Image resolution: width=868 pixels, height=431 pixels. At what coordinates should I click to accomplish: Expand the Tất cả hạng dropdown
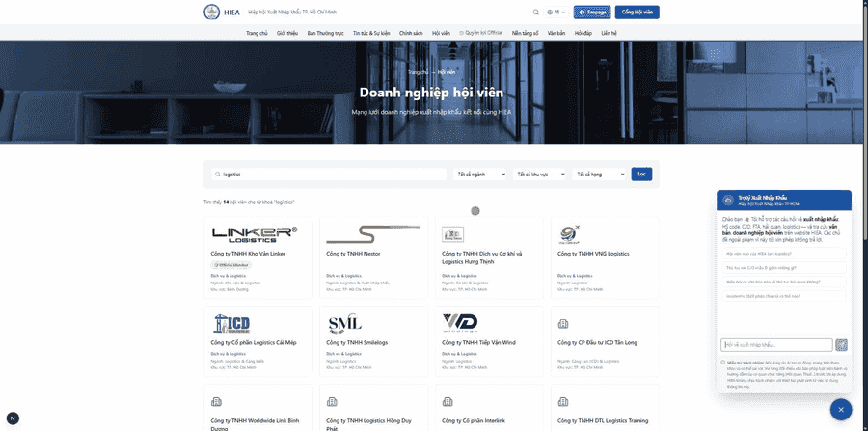pyautogui.click(x=599, y=175)
